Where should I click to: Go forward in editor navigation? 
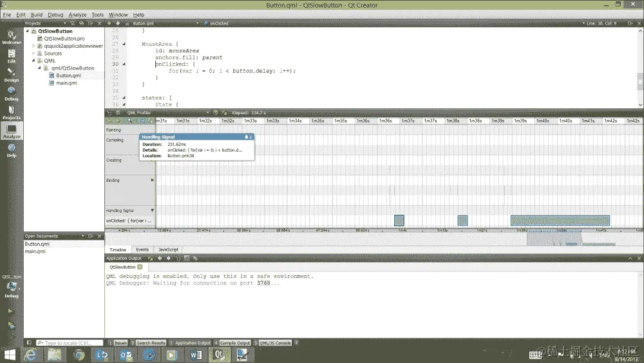[118, 23]
